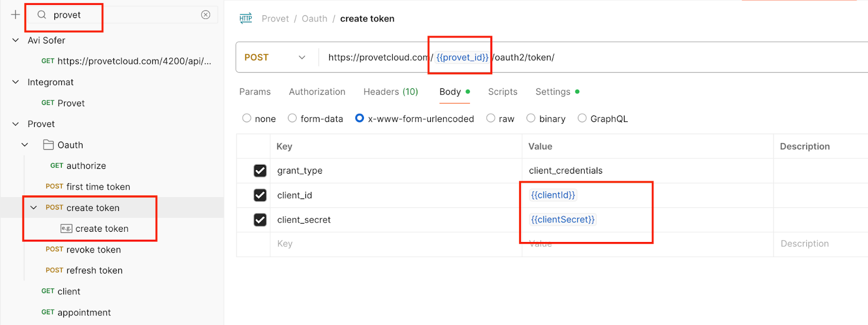Click the client_credentials value cell
This screenshot has height=325, width=868.
(648, 171)
